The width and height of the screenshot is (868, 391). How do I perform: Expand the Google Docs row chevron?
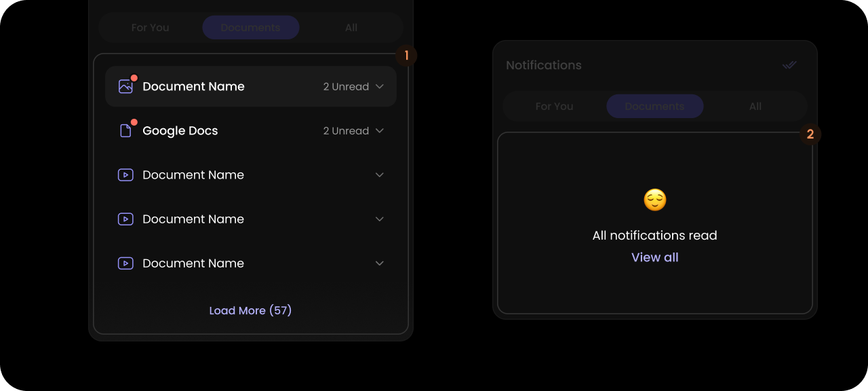point(380,130)
